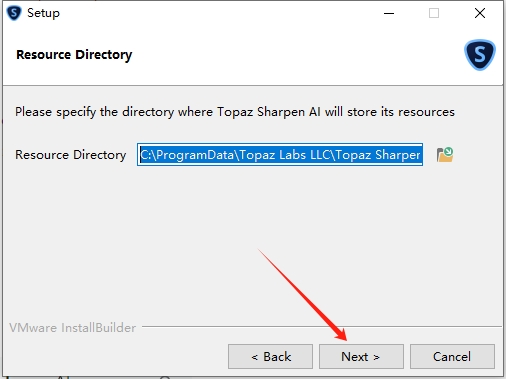Click the grayed-out maximize button
Viewport: 506px width, 379px height.
point(434,13)
